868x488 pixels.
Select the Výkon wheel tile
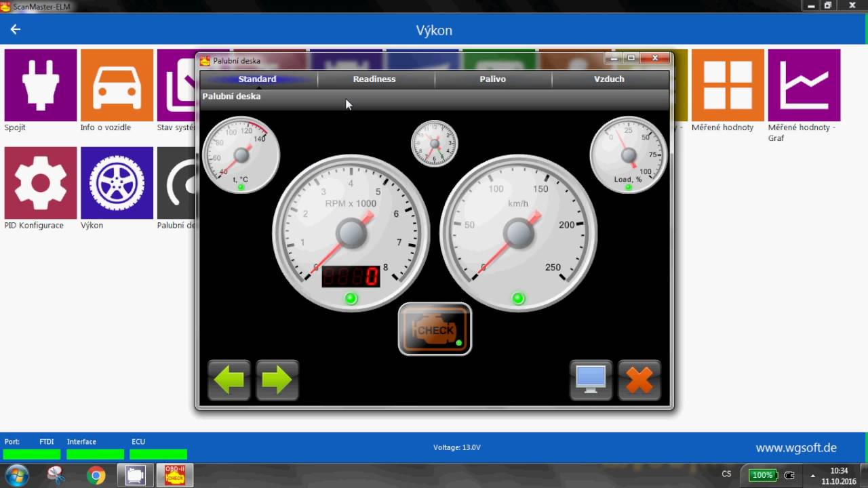click(117, 183)
